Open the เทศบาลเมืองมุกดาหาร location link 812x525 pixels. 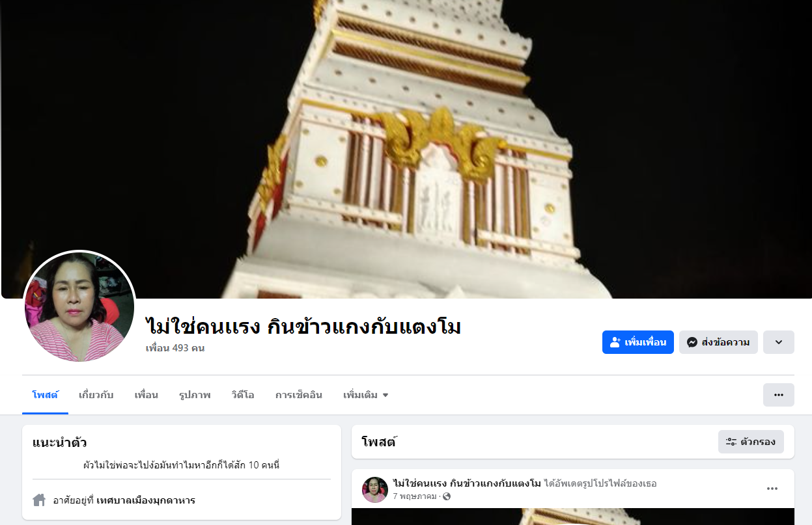point(146,500)
